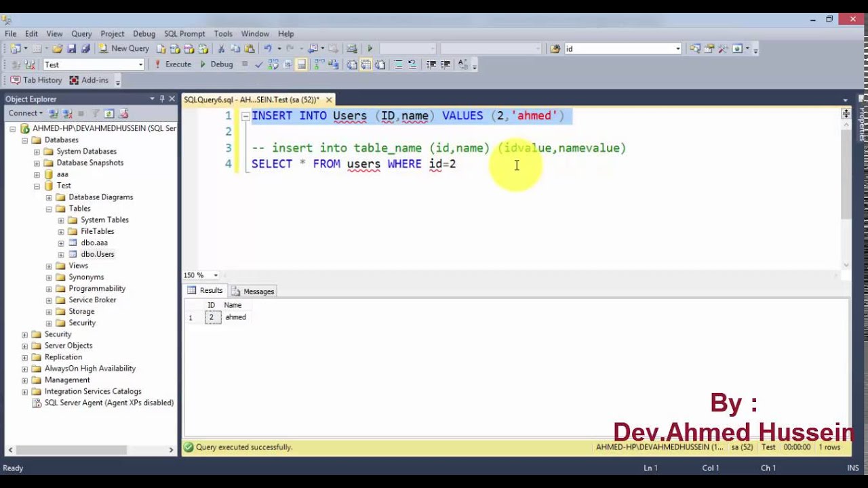
Task: Click the Debug button with green arrow
Action: pos(216,64)
